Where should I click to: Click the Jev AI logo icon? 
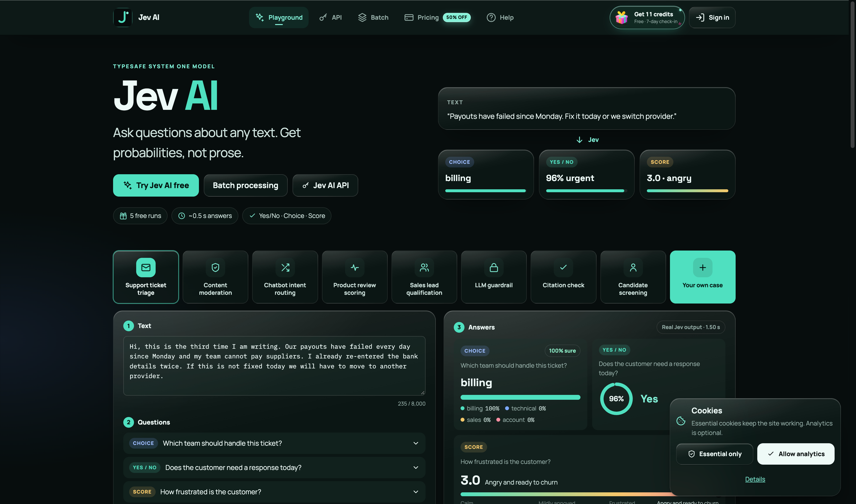click(122, 17)
